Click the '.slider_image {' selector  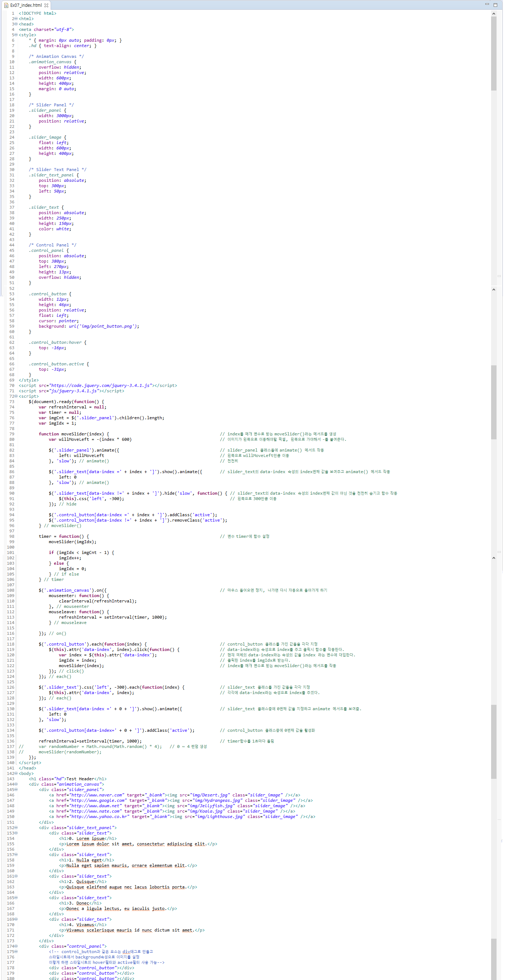[x=47, y=137]
